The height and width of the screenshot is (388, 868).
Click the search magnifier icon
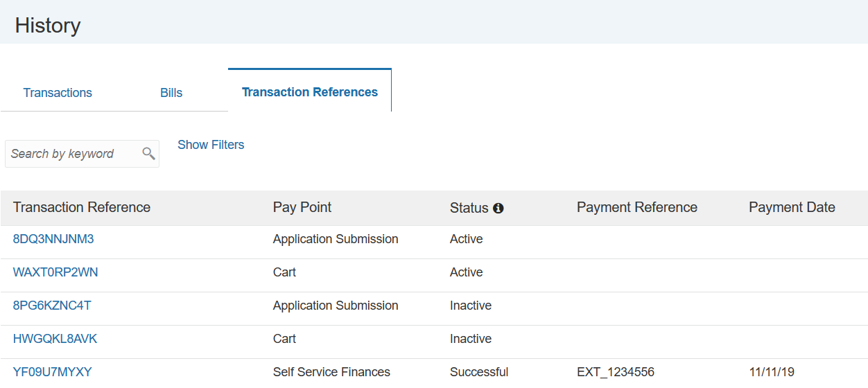point(148,154)
